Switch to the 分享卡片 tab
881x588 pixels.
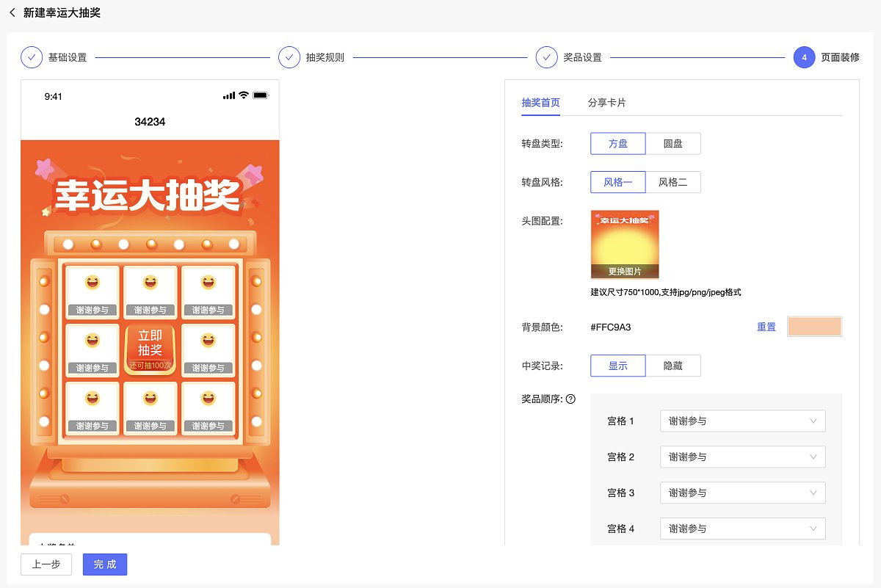point(607,102)
